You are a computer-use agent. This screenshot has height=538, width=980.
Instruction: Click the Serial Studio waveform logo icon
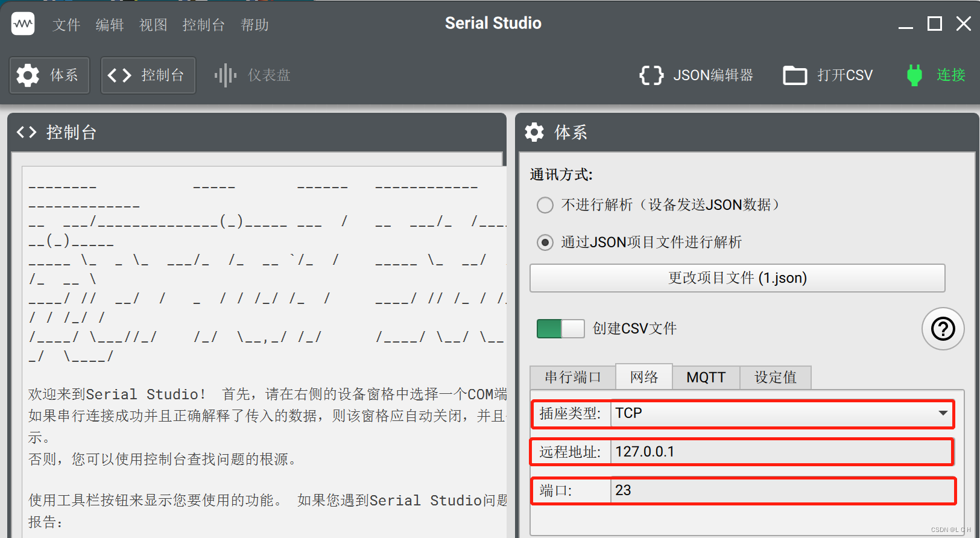[23, 24]
